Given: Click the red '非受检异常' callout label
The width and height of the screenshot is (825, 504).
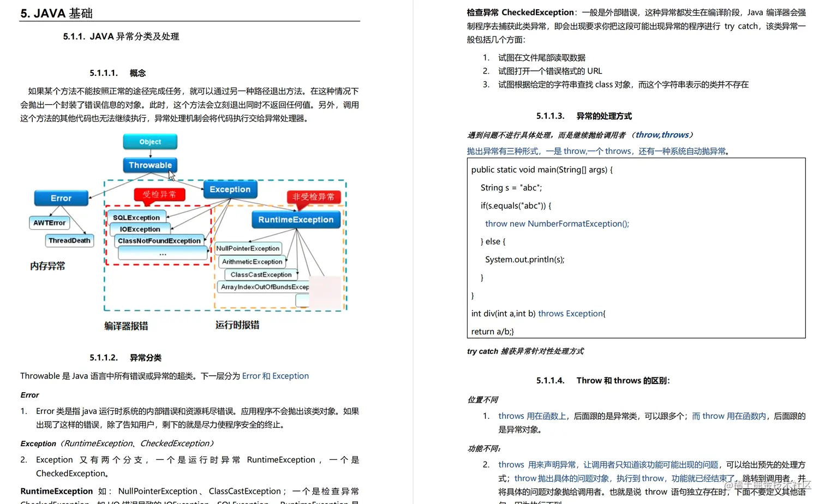Looking at the screenshot, I should coord(314,197).
